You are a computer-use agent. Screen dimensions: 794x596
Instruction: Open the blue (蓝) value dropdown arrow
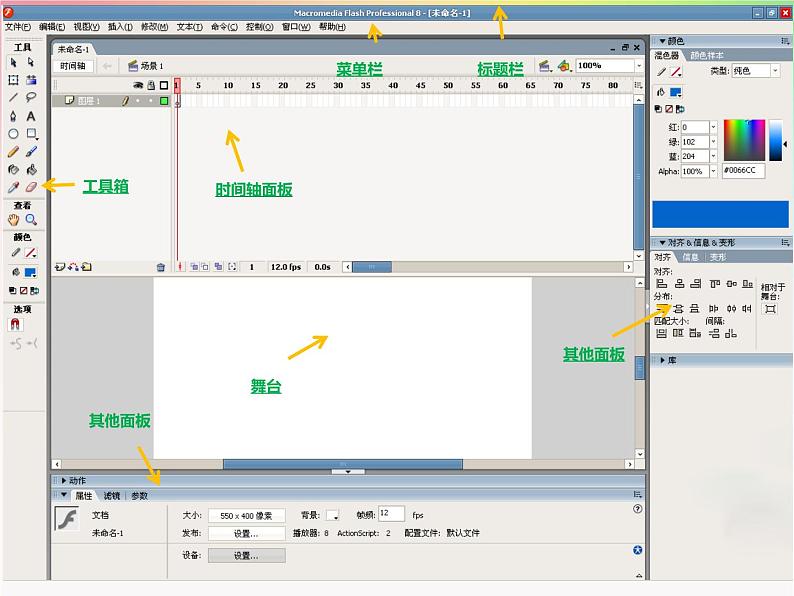[713, 156]
